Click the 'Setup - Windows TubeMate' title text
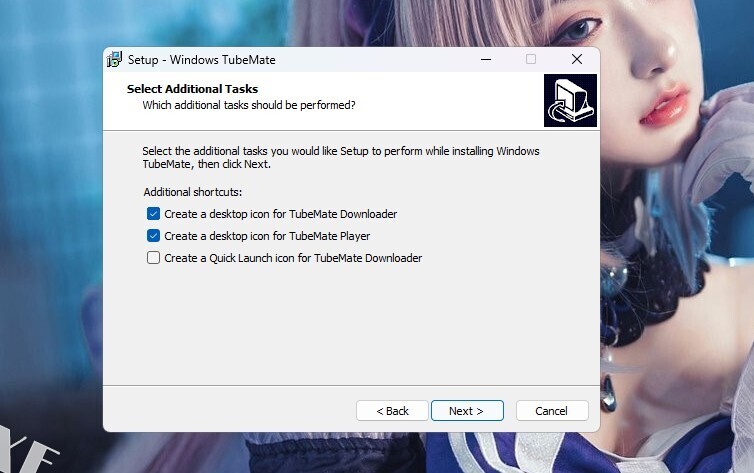 pyautogui.click(x=202, y=60)
